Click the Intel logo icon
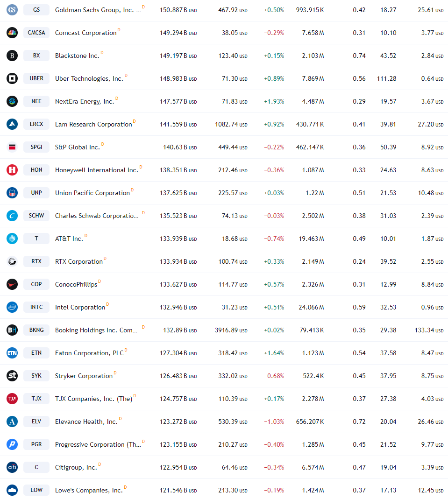Viewport: 448px width, 499px height. pyautogui.click(x=12, y=307)
